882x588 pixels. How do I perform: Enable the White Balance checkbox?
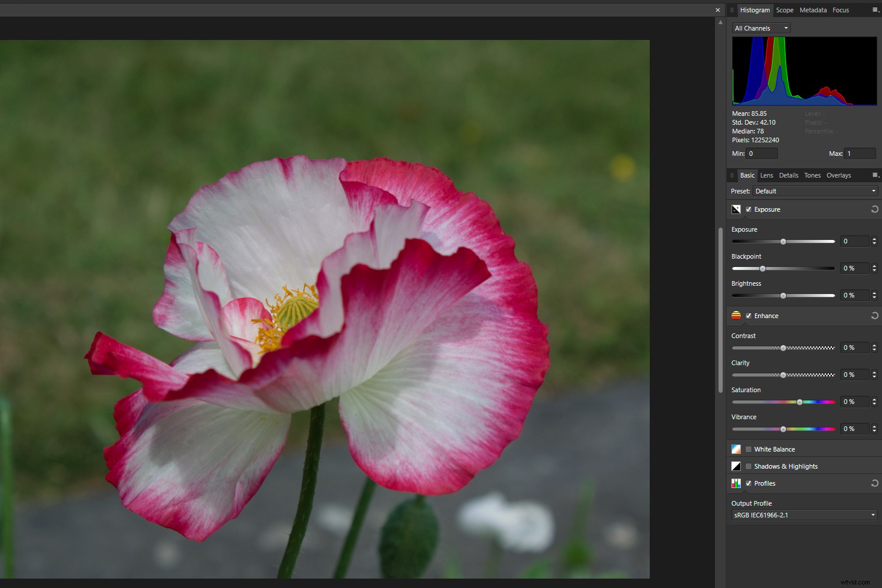(749, 449)
